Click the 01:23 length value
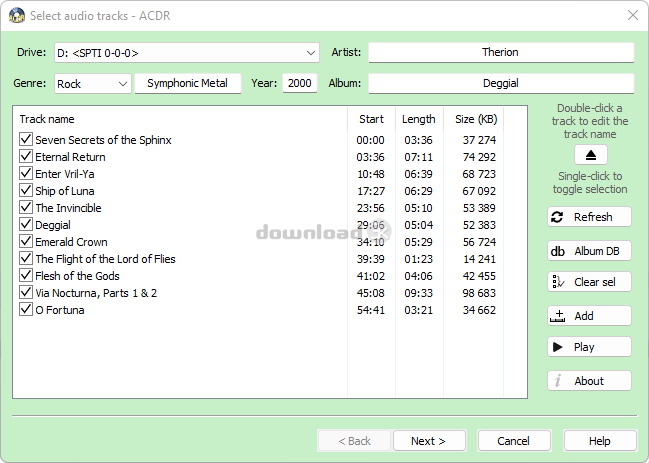The image size is (649, 463). (418, 259)
